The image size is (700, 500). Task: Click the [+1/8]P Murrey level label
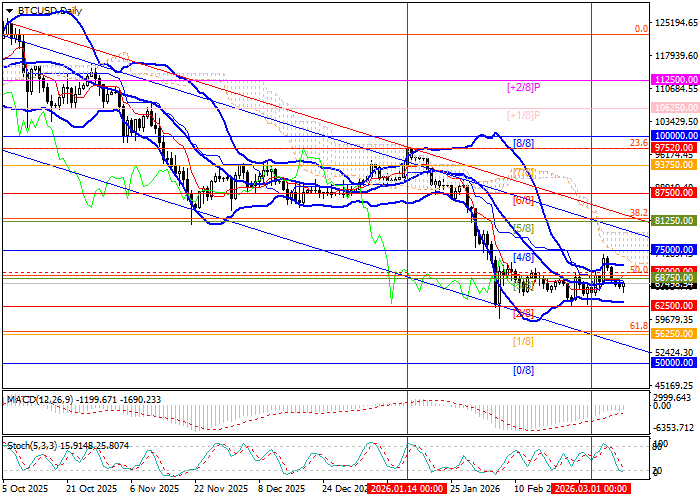523,116
